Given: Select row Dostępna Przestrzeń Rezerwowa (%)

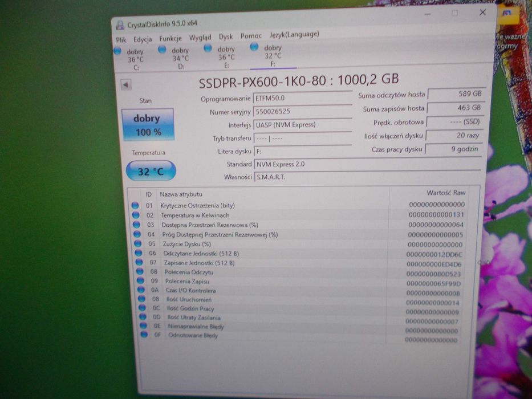Looking at the screenshot, I should point(299,225).
